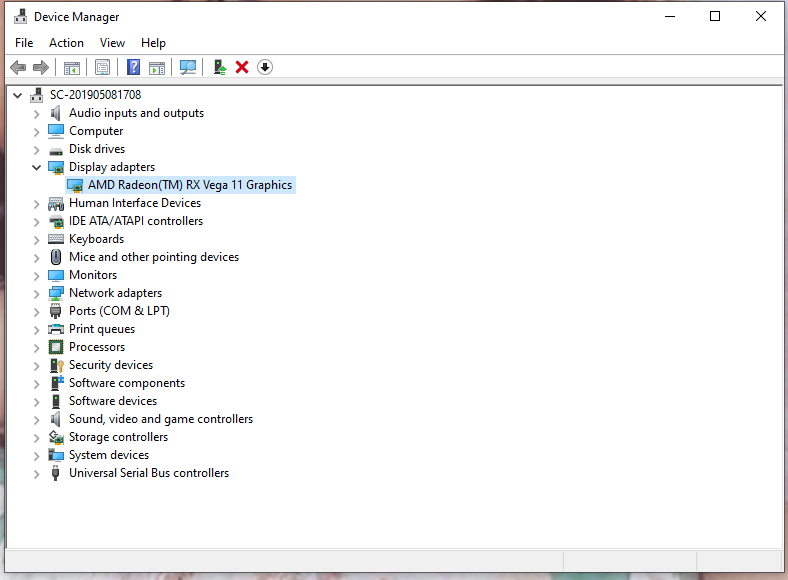The width and height of the screenshot is (788, 580).
Task: Click the Ports (COM & LPT) plug icon
Action: pos(56,311)
